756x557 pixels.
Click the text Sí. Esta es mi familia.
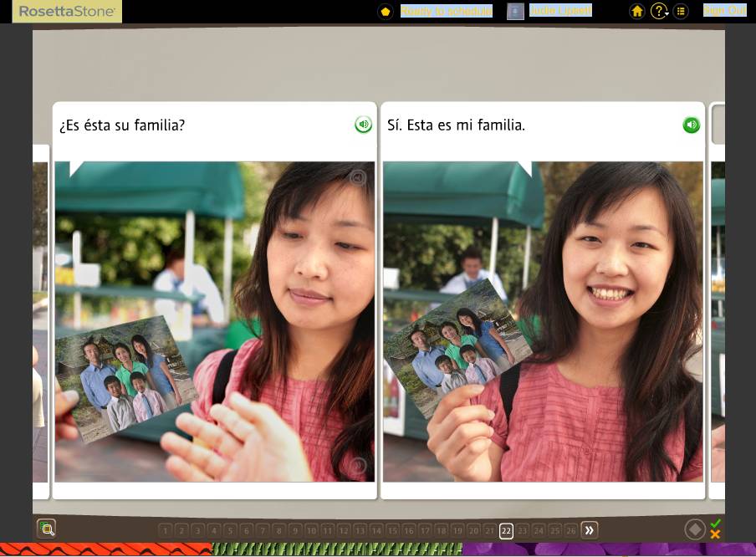click(x=456, y=125)
